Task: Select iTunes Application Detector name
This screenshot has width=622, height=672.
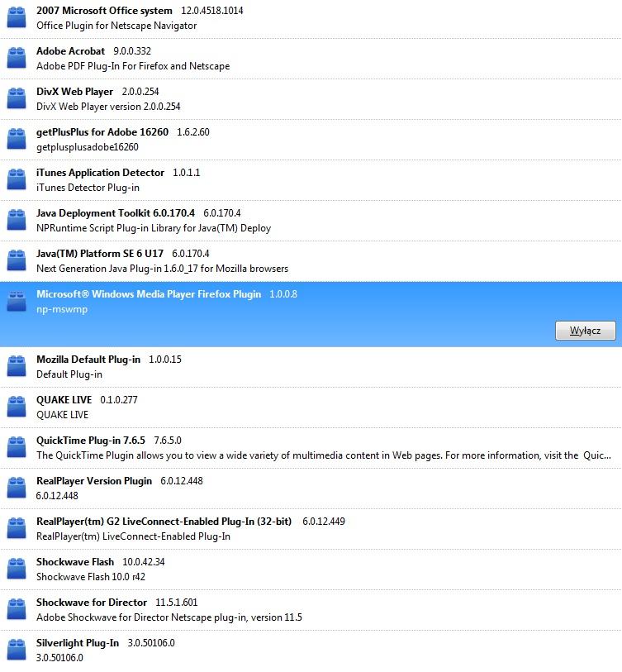Action: 100,173
